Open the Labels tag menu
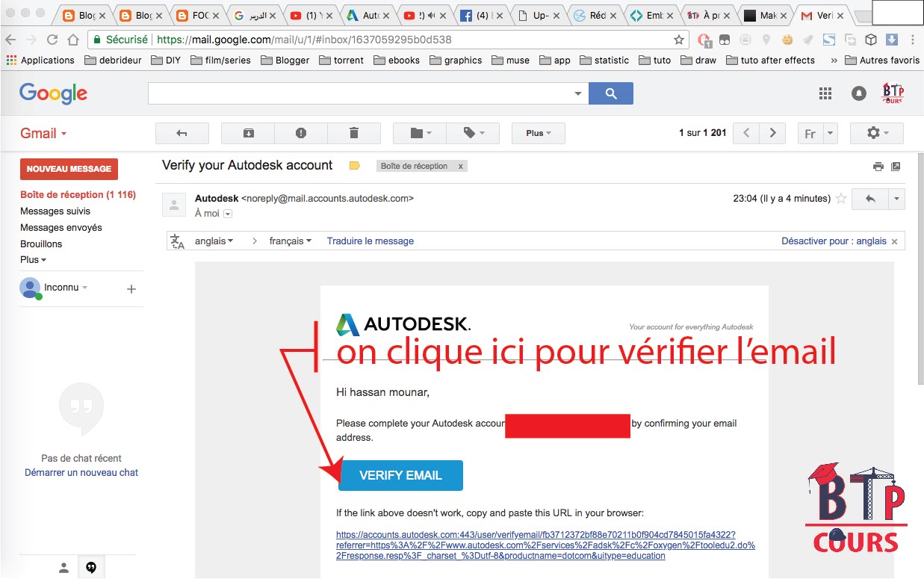The height and width of the screenshot is (579, 924). click(473, 133)
